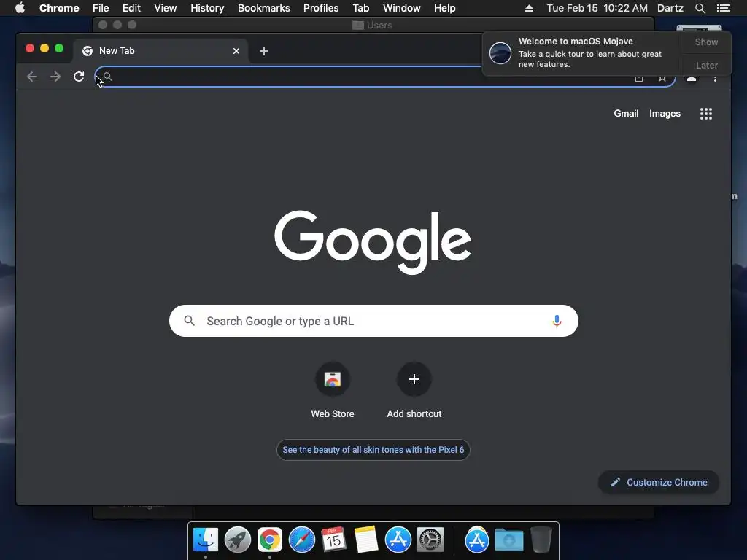Dismiss the Mojave notification with Later
The height and width of the screenshot is (560, 747).
(706, 65)
